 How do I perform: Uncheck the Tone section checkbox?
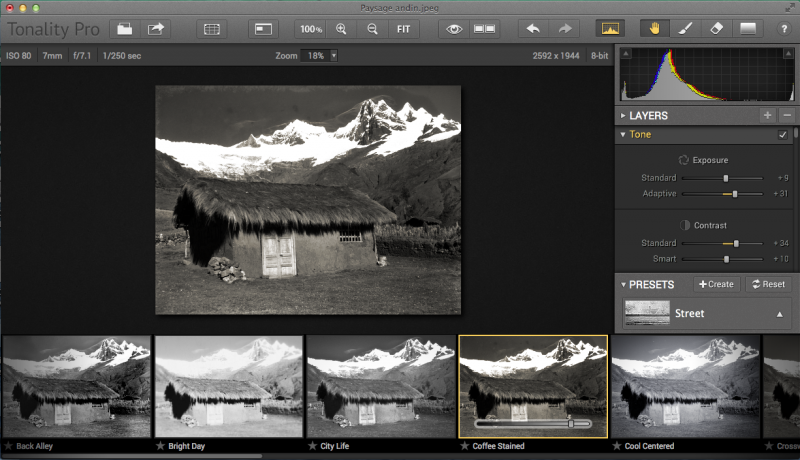click(x=783, y=135)
